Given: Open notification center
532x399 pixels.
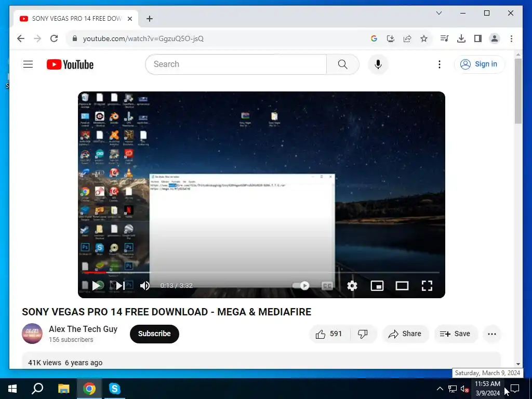Looking at the screenshot, I should click(x=515, y=389).
